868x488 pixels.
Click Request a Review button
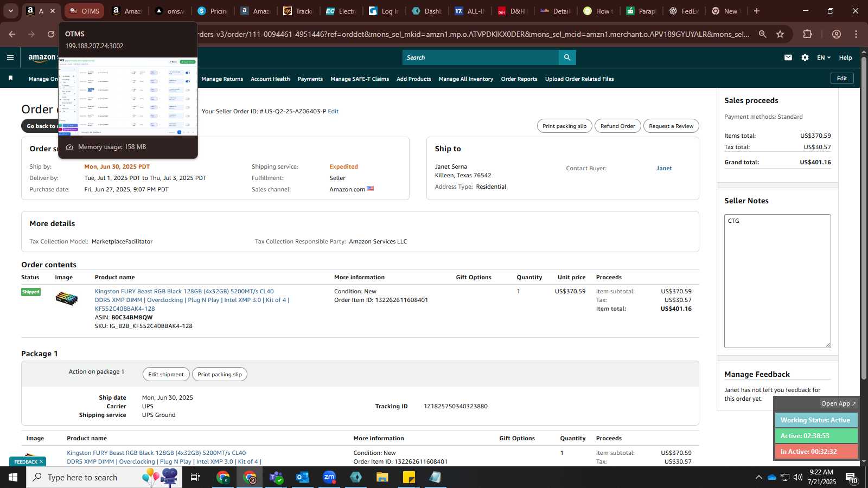[671, 126]
